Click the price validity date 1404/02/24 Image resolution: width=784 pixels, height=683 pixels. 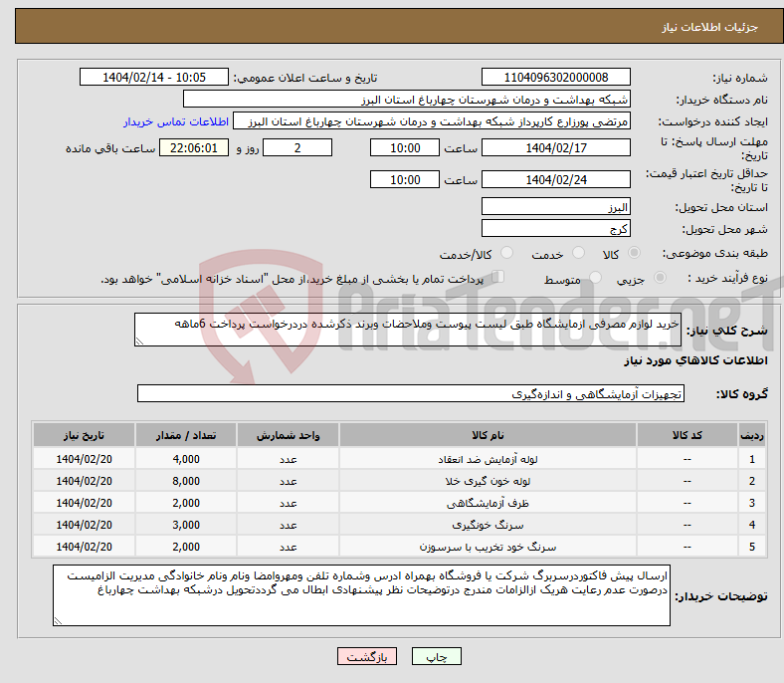click(556, 179)
